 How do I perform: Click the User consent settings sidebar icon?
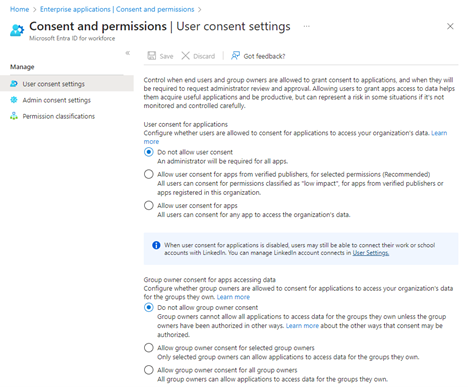(14, 84)
